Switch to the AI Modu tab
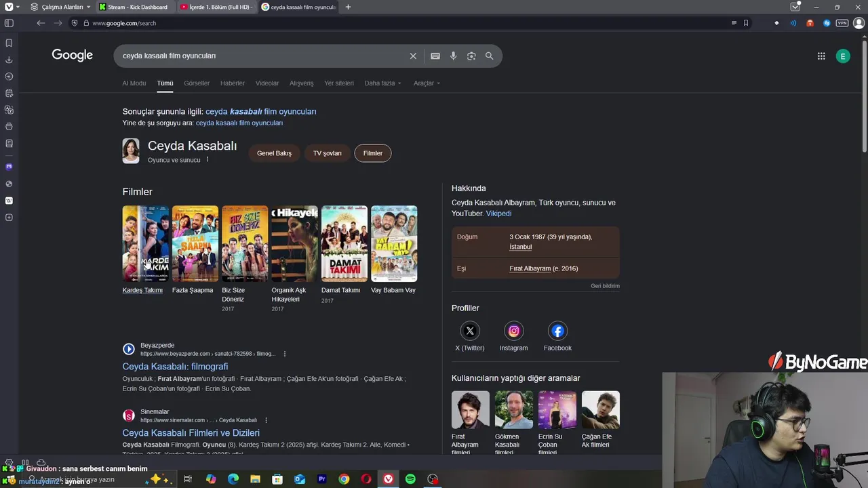 [x=134, y=83]
